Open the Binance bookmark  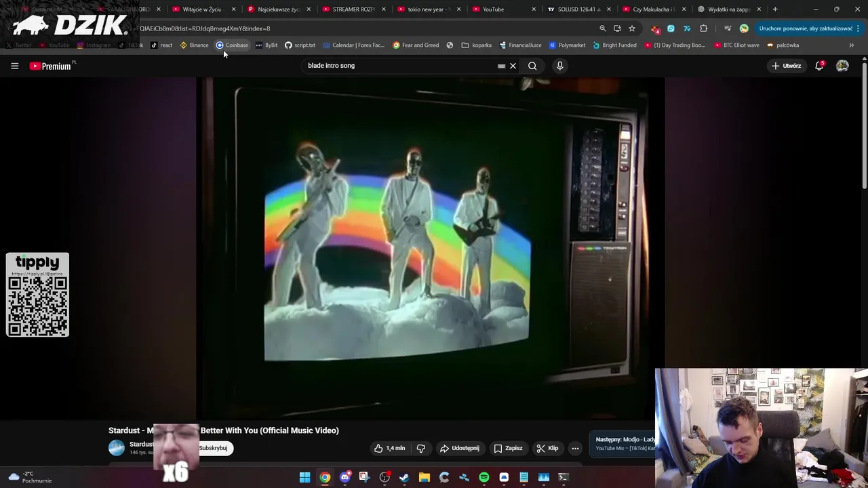pyautogui.click(x=195, y=45)
